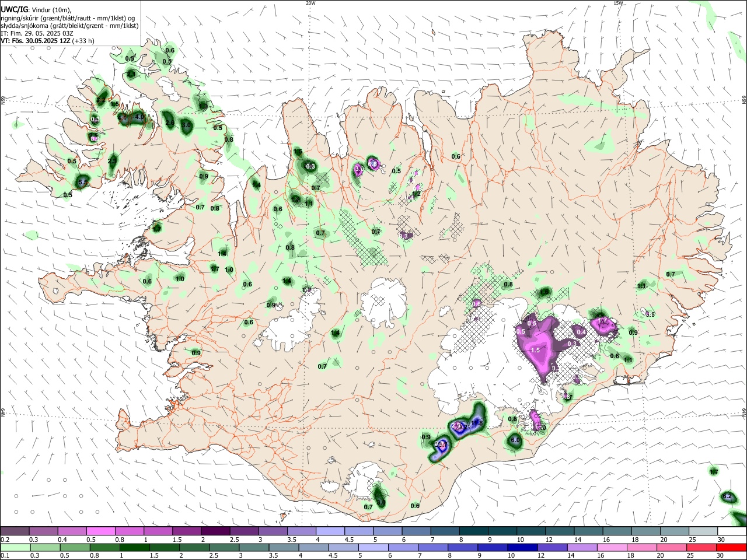This screenshot has width=747, height=560.
Task: Click the pale green swatch between 0.1 and 0.3
Action: (15, 548)
